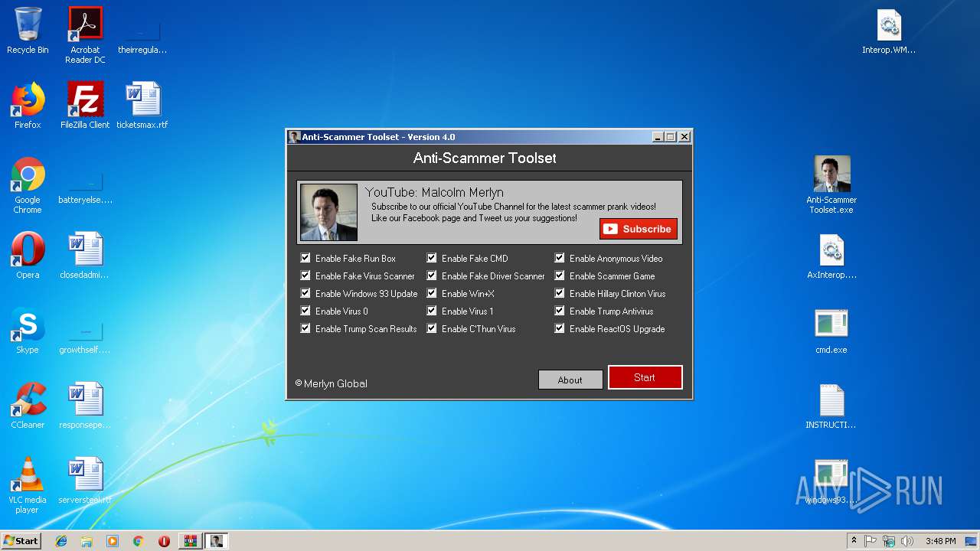980x551 pixels.
Task: Disable Enable ReactOS Upgrade option
Action: (560, 328)
